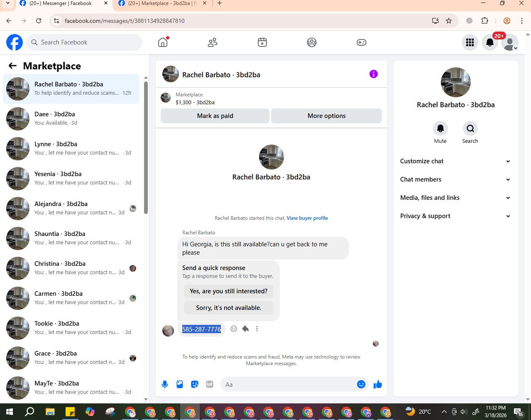Screen dimensions: 531x420
Task: Open the Daee · 3bd2ba conversation
Action: [x=71, y=119]
